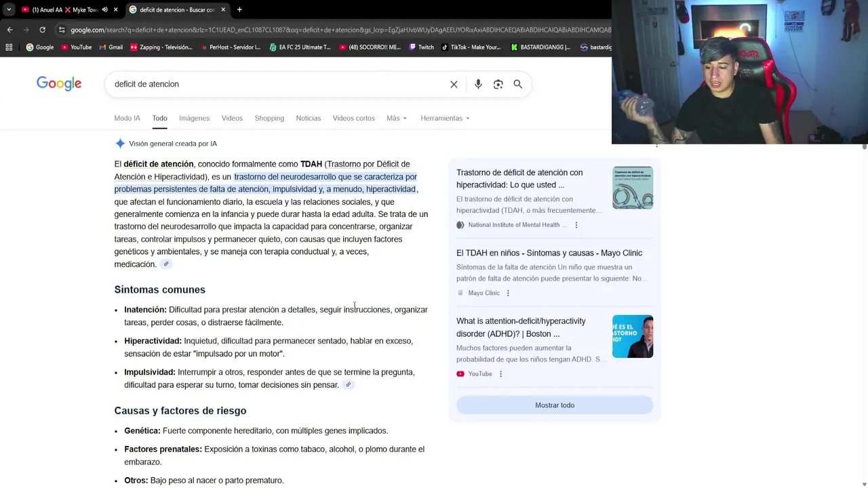This screenshot has height=488, width=868.
Task: Click the Google logo
Action: pos(59,83)
